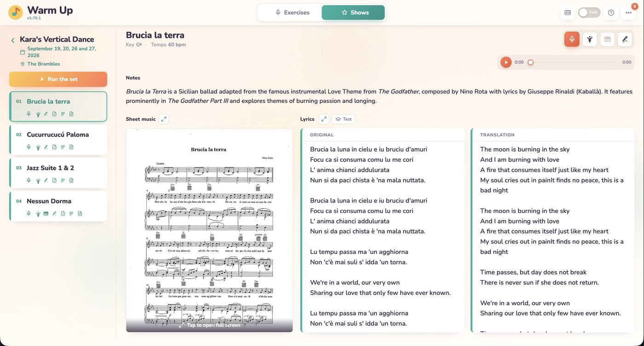Viewport: 644px width, 346px height.
Task: Tap to open full screen overlay
Action: tap(209, 325)
